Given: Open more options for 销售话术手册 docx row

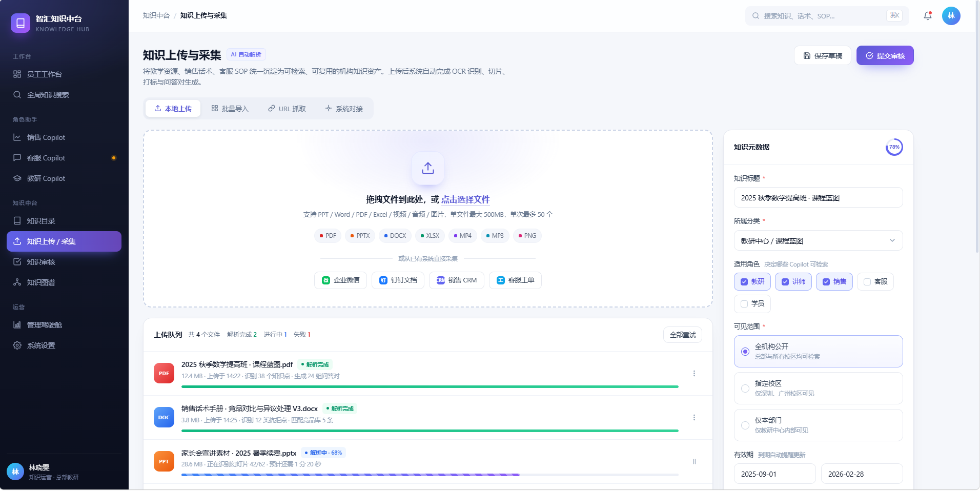Looking at the screenshot, I should (694, 418).
